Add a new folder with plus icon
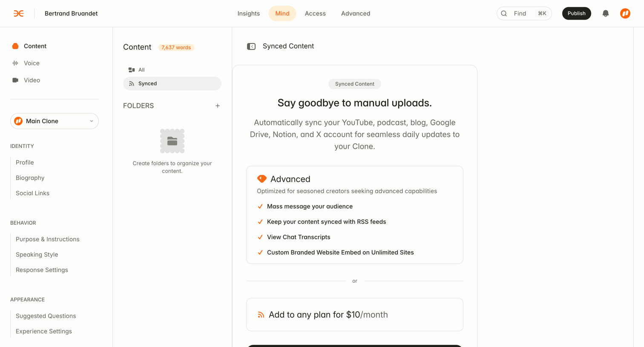 pos(218,106)
